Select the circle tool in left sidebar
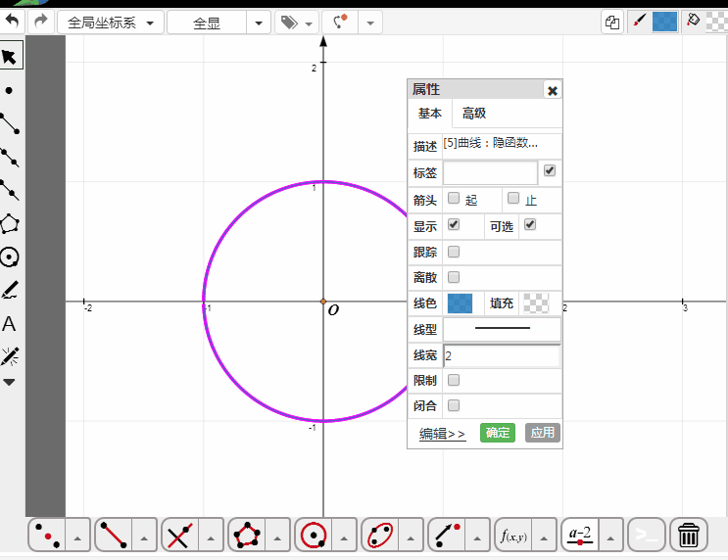The height and width of the screenshot is (560, 728). (10, 257)
